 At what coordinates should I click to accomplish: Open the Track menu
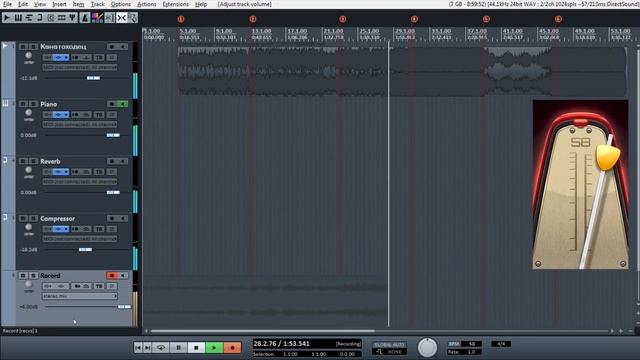(x=98, y=4)
